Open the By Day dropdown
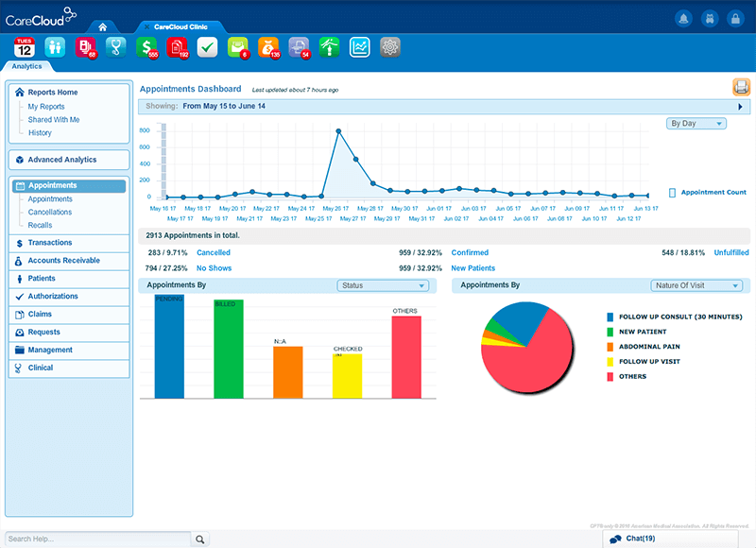The height and width of the screenshot is (548, 756). click(696, 124)
